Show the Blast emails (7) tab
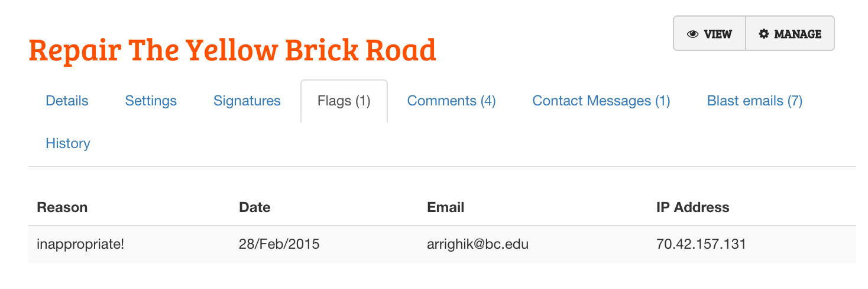868x289 pixels. coord(754,101)
